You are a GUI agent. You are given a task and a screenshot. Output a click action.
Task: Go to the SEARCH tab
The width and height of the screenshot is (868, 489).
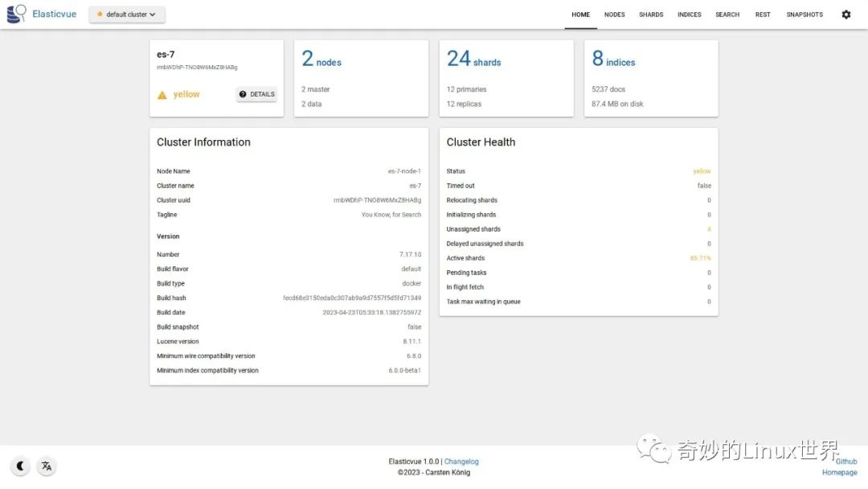coord(727,14)
